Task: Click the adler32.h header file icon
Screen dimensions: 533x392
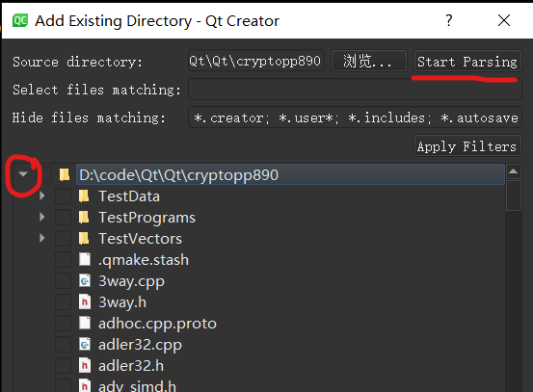Action: click(85, 365)
